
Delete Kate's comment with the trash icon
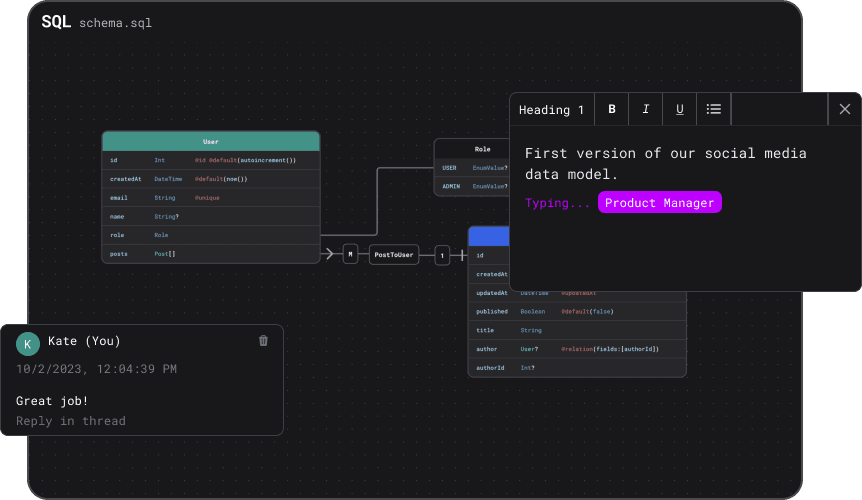[x=264, y=341]
